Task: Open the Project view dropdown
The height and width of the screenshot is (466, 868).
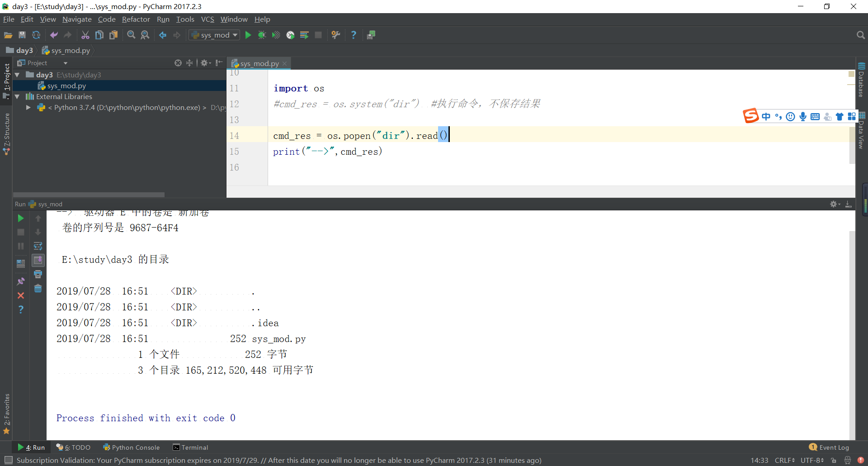Action: point(66,63)
